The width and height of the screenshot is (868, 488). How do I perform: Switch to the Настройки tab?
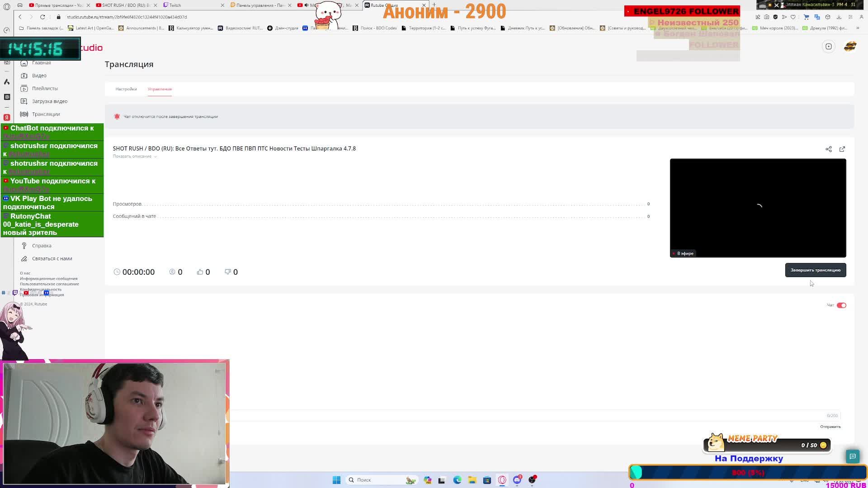click(x=126, y=89)
